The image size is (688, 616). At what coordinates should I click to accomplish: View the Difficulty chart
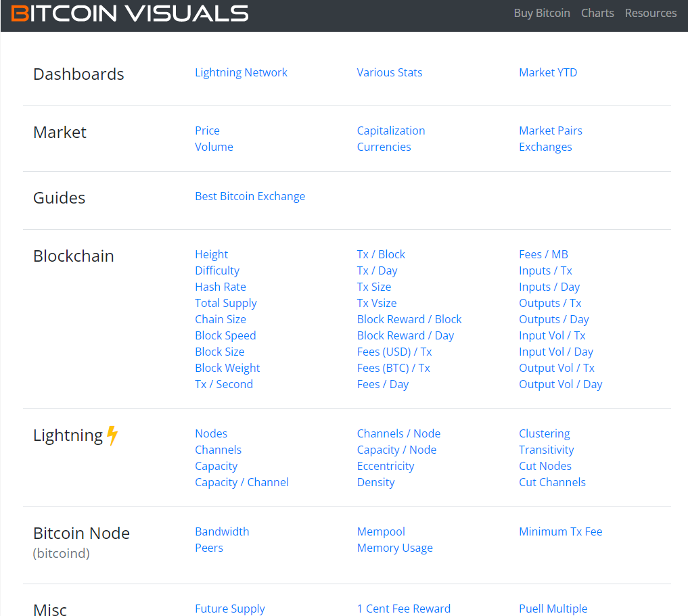point(217,271)
